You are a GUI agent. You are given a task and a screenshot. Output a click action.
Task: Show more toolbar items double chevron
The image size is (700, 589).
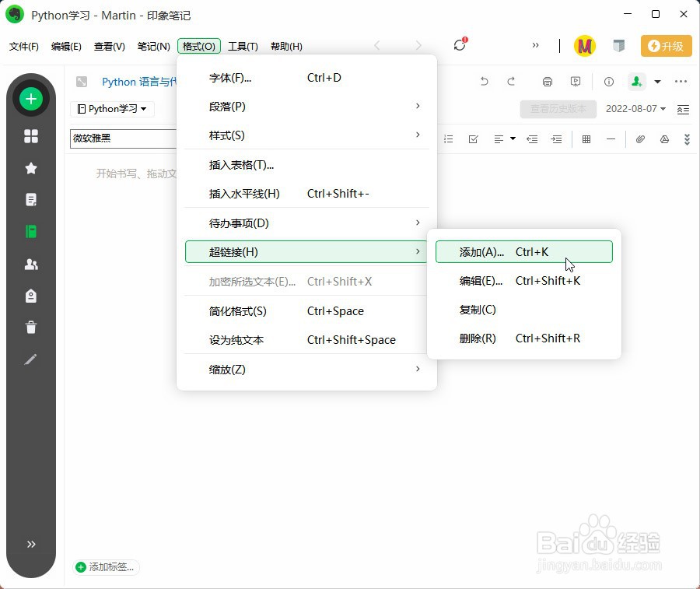[535, 45]
